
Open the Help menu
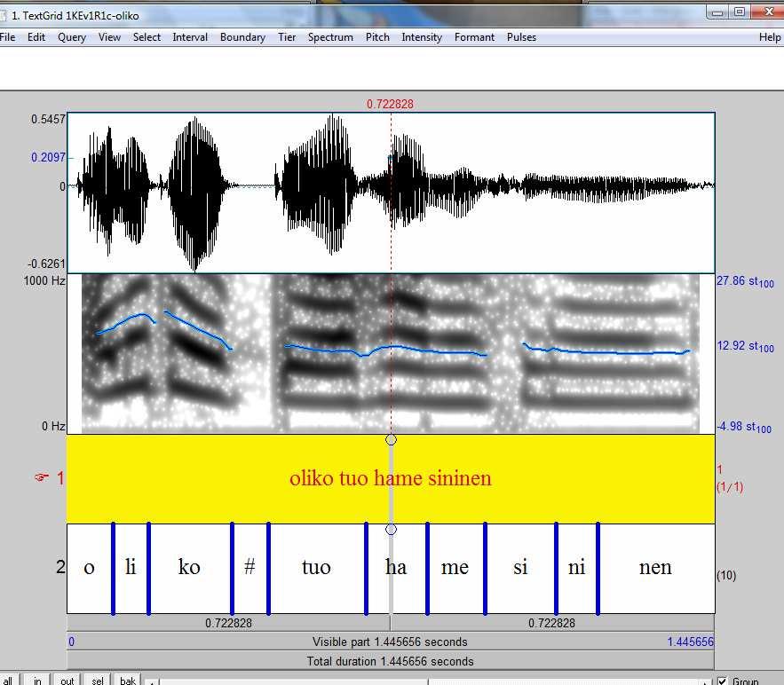pos(770,37)
